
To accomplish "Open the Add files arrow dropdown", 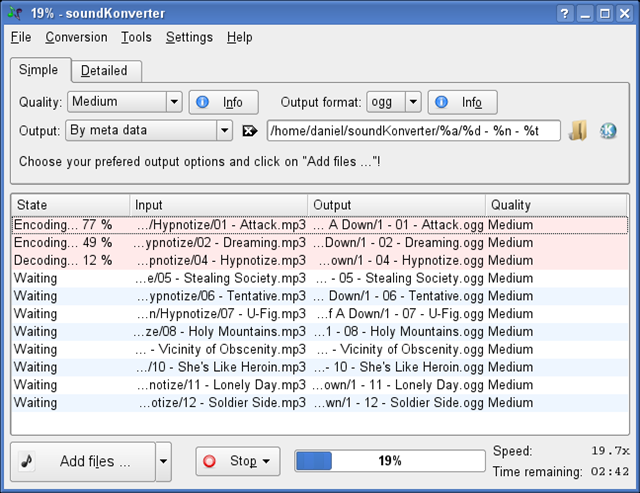I will pyautogui.click(x=163, y=461).
